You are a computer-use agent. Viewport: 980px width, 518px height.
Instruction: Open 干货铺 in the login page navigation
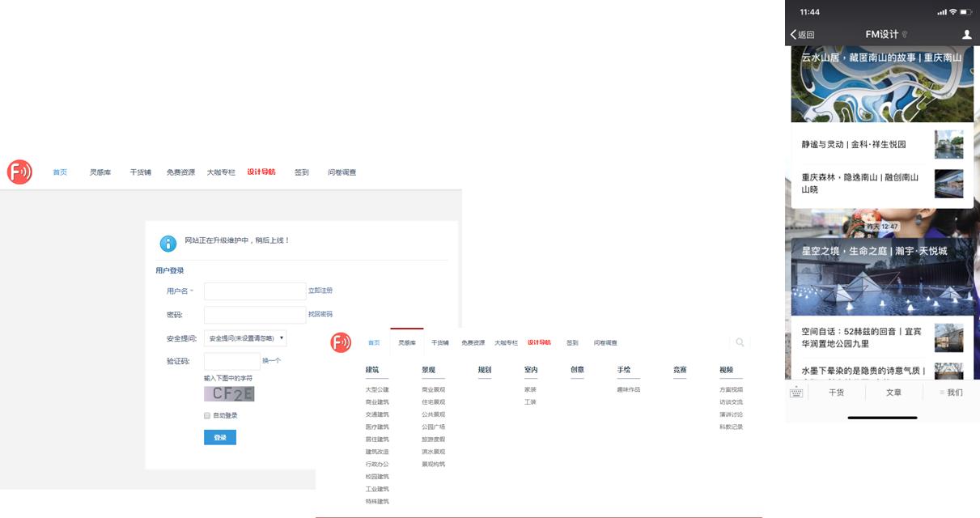(x=141, y=172)
